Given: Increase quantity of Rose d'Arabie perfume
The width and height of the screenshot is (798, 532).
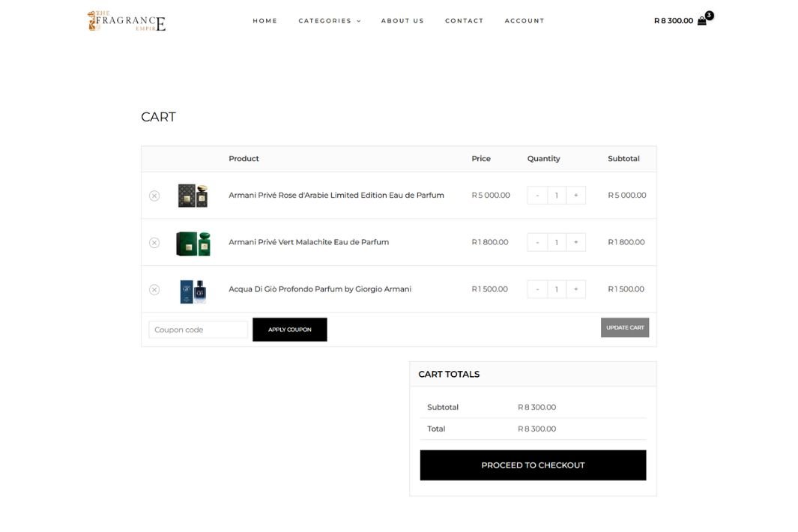Looking at the screenshot, I should coord(575,196).
